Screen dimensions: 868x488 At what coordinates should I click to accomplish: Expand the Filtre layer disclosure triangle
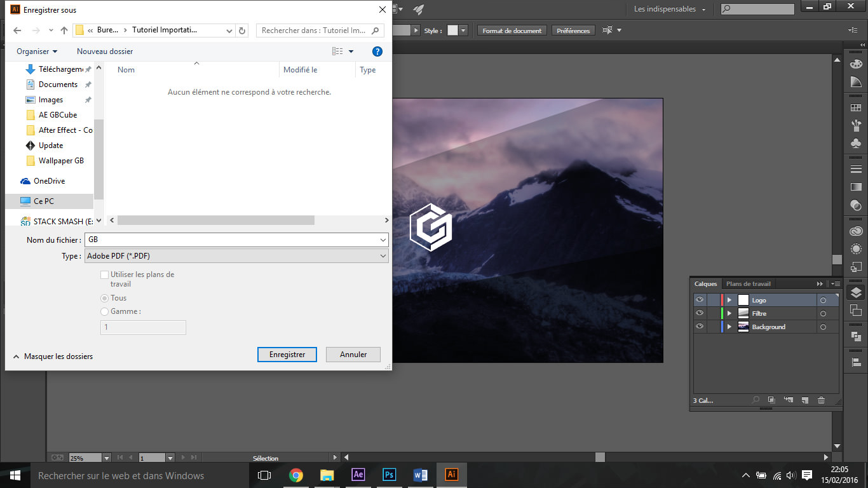click(x=729, y=313)
